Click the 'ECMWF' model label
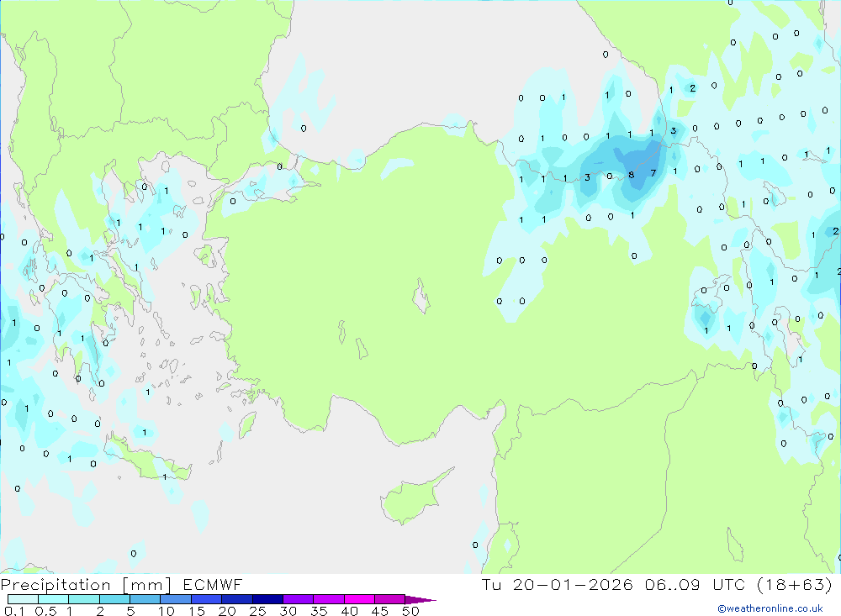The height and width of the screenshot is (616, 841). coord(213,585)
